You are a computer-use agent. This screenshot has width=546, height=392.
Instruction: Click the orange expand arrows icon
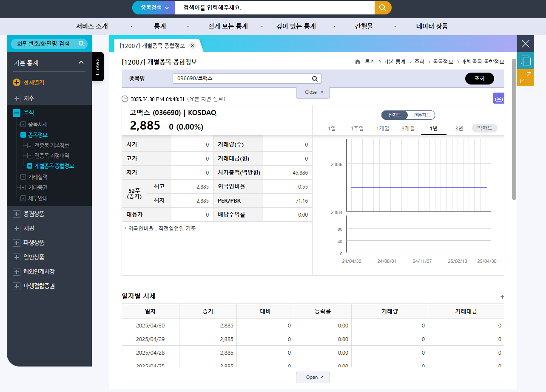pyautogui.click(x=526, y=78)
